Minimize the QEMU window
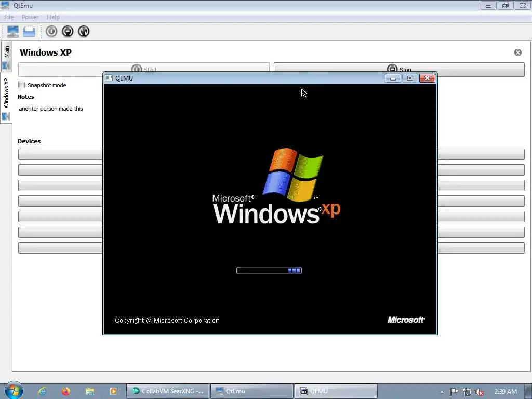 (393, 78)
